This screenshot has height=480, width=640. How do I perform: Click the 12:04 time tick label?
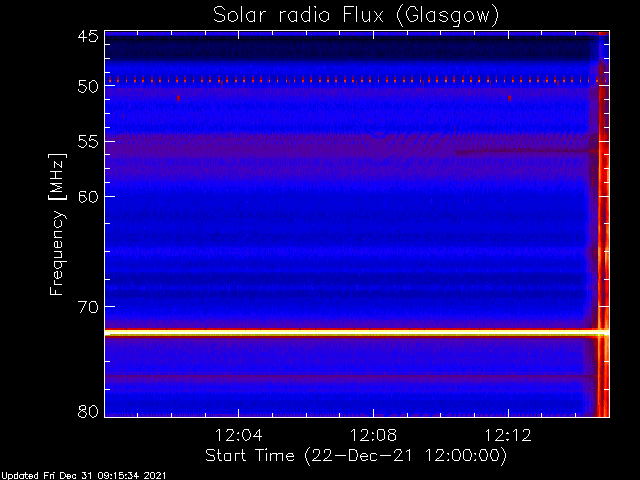238,435
